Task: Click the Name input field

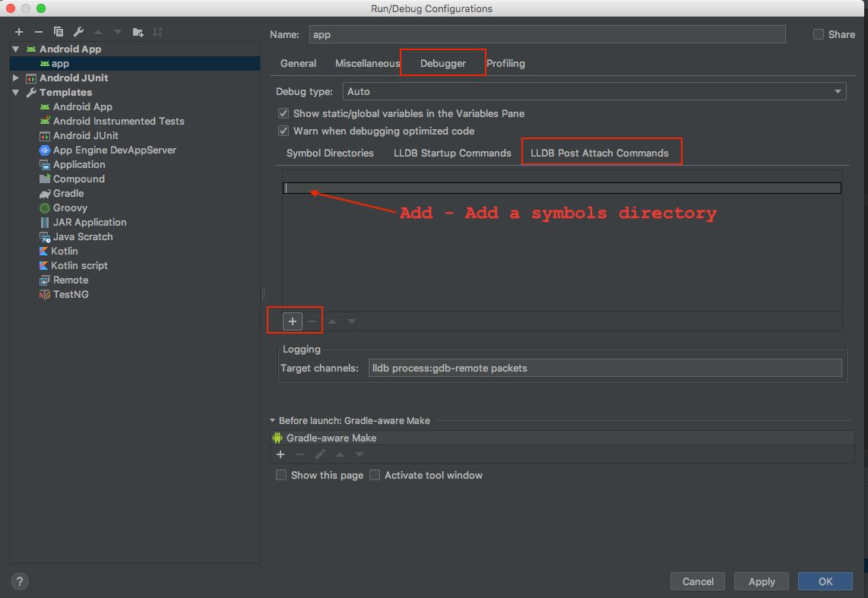Action: (x=547, y=34)
